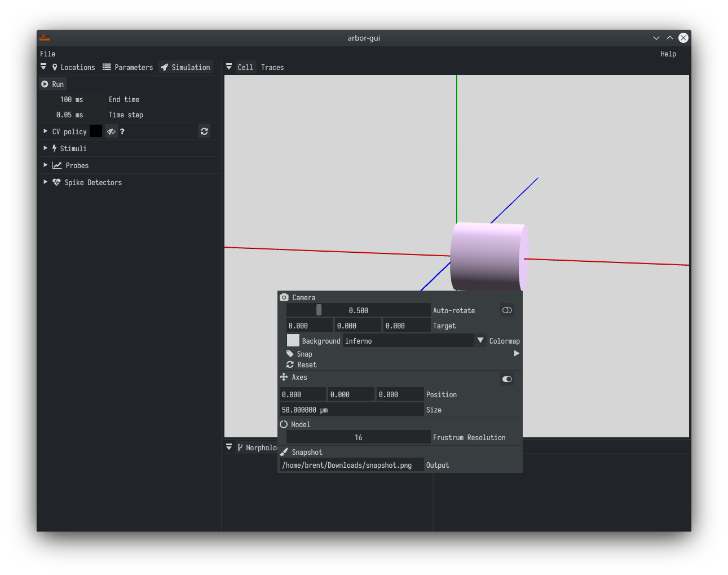The image size is (728, 575).
Task: Click the Spike Detectors heartbeat icon
Action: pos(56,182)
